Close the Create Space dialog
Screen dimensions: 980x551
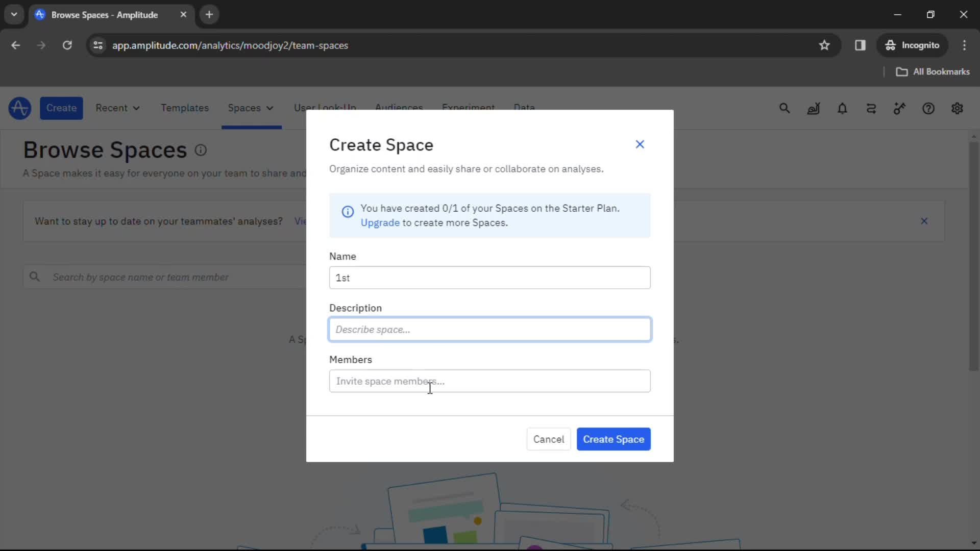[640, 144]
